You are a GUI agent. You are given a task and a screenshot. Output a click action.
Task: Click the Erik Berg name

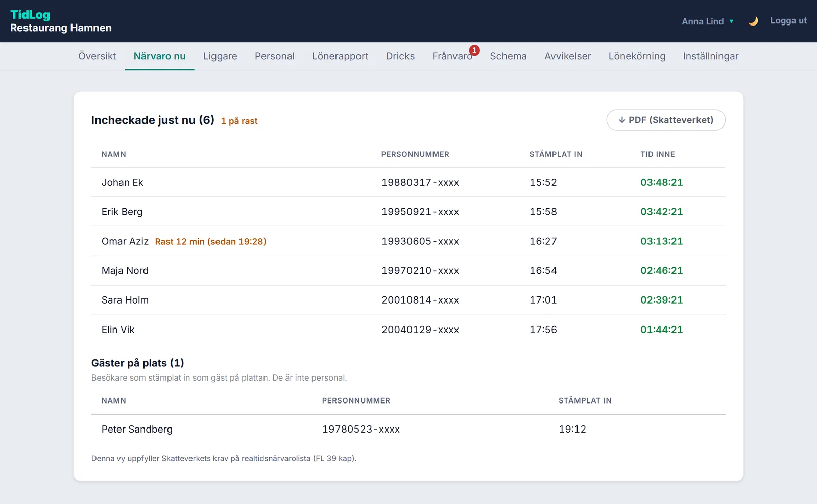coord(122,212)
